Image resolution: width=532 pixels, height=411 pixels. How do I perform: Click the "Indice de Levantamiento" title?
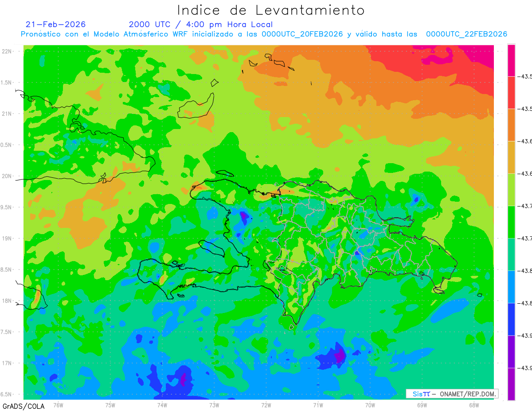(x=271, y=10)
